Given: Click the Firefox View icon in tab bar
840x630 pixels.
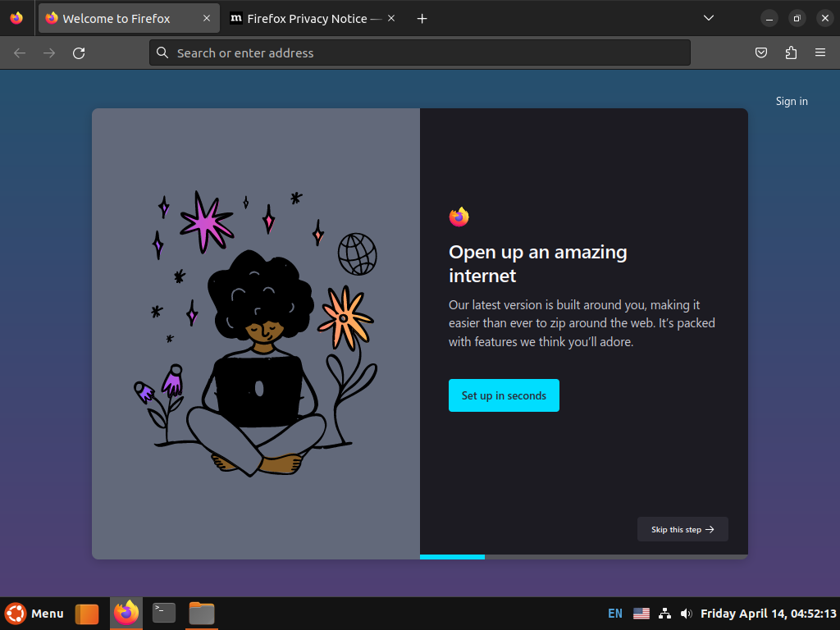Looking at the screenshot, I should (16, 18).
